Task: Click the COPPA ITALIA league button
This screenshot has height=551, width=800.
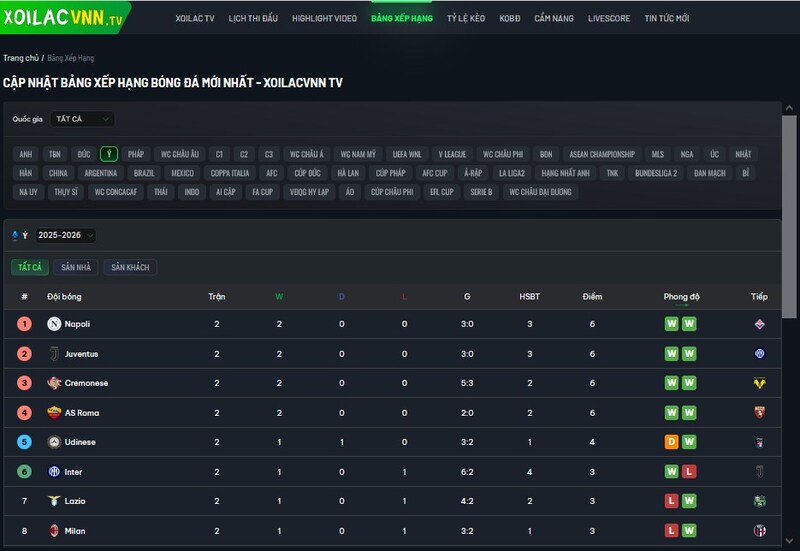Action: tap(230, 173)
